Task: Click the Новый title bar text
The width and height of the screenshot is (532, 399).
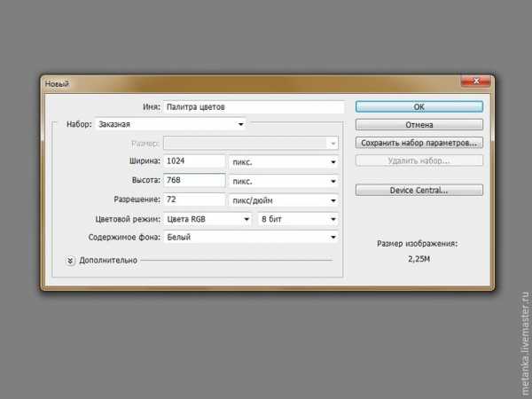Action: [57, 84]
